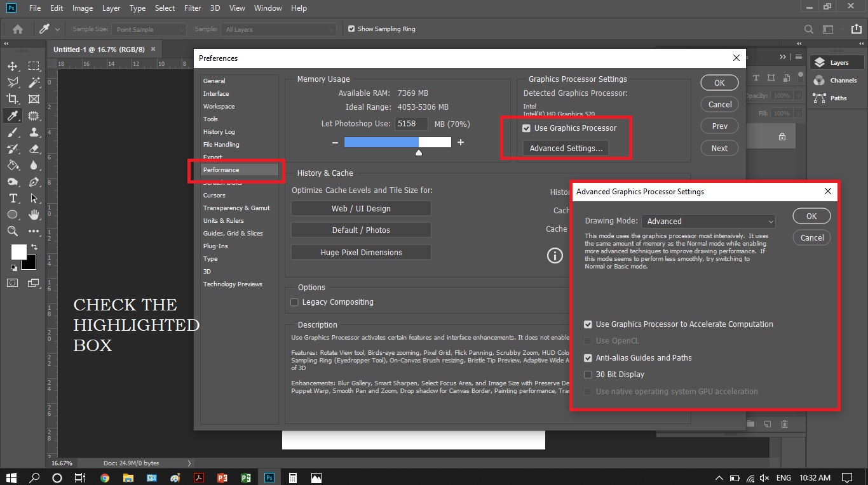Open the Filter menu
This screenshot has width=868, height=485.
pos(193,8)
